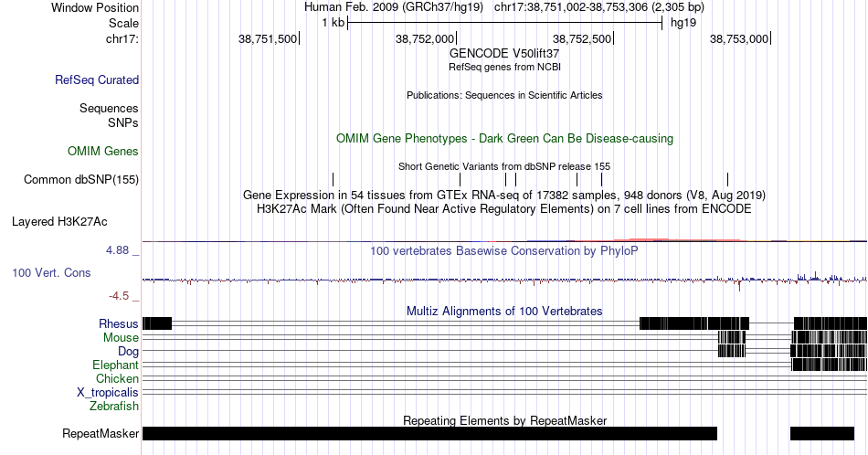Click the GENCODE V50lift37 track title

[504, 54]
